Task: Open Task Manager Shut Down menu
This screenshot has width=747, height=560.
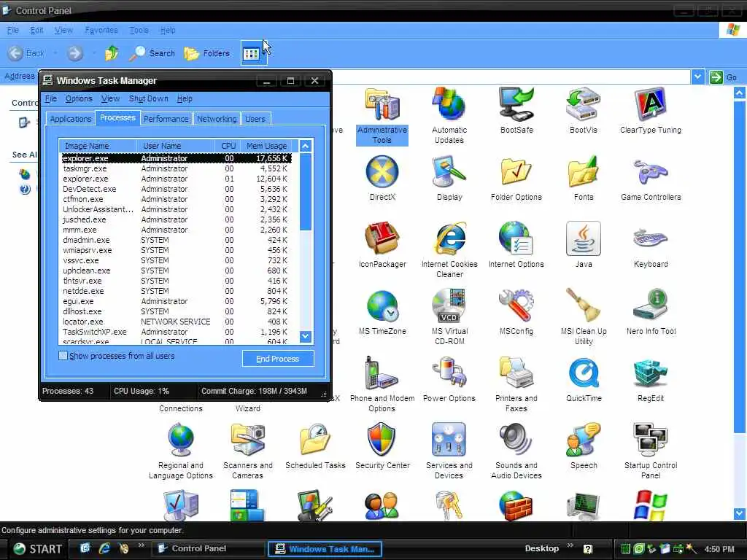Action: pyautogui.click(x=148, y=98)
